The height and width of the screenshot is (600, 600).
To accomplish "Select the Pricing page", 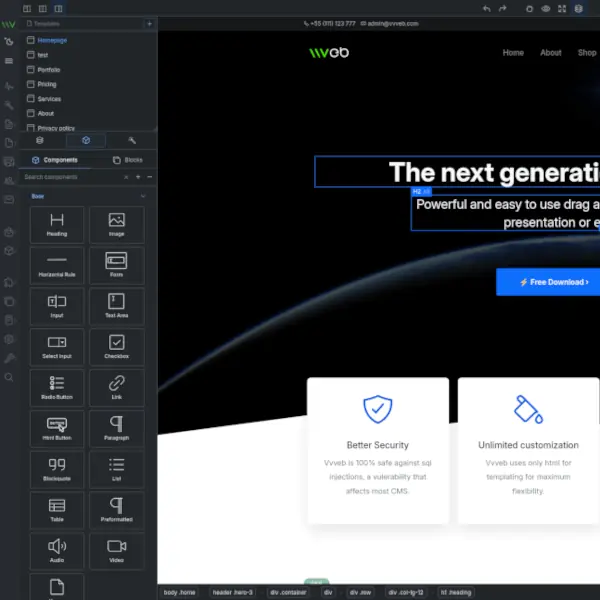I will (47, 84).
